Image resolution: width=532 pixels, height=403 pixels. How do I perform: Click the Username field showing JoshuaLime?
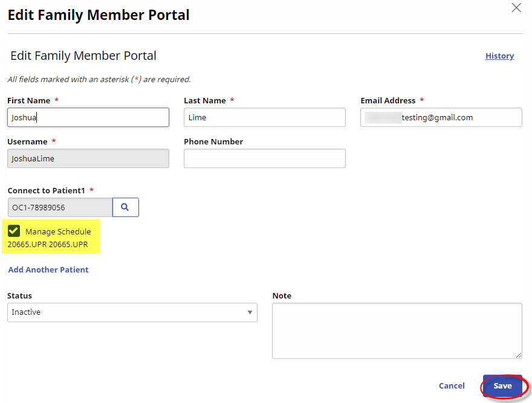coord(88,158)
